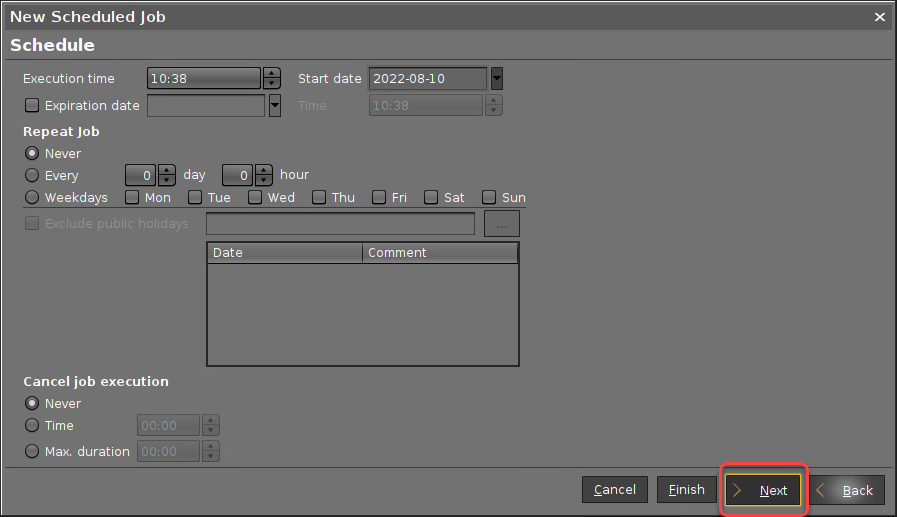Check the Mon weekday checkbox
Image resolution: width=897 pixels, height=517 pixels.
point(132,197)
